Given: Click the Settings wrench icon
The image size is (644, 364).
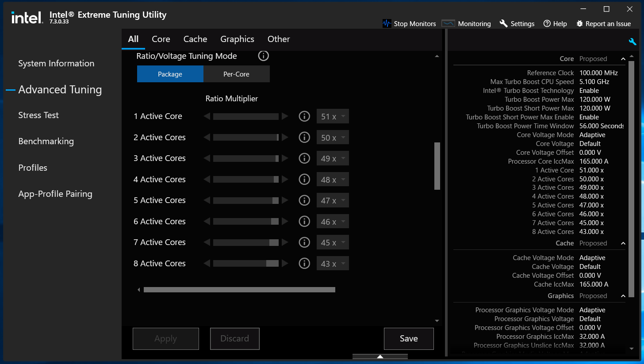Looking at the screenshot, I should point(503,23).
